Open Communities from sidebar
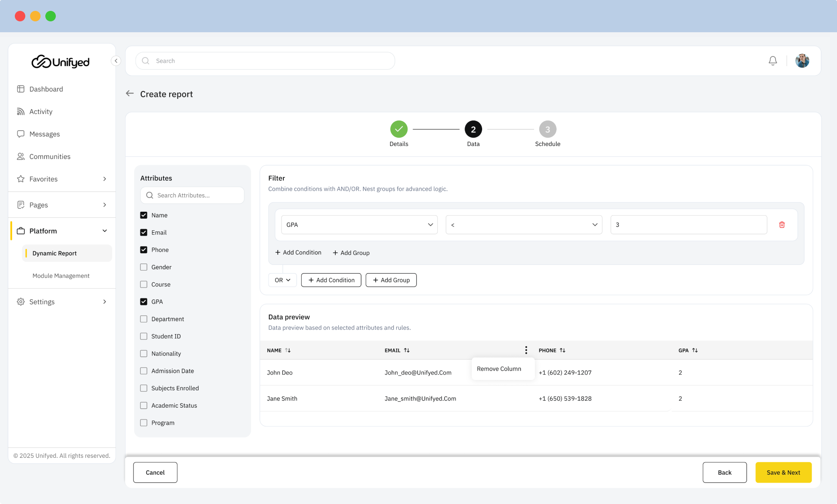837x504 pixels. pyautogui.click(x=50, y=156)
